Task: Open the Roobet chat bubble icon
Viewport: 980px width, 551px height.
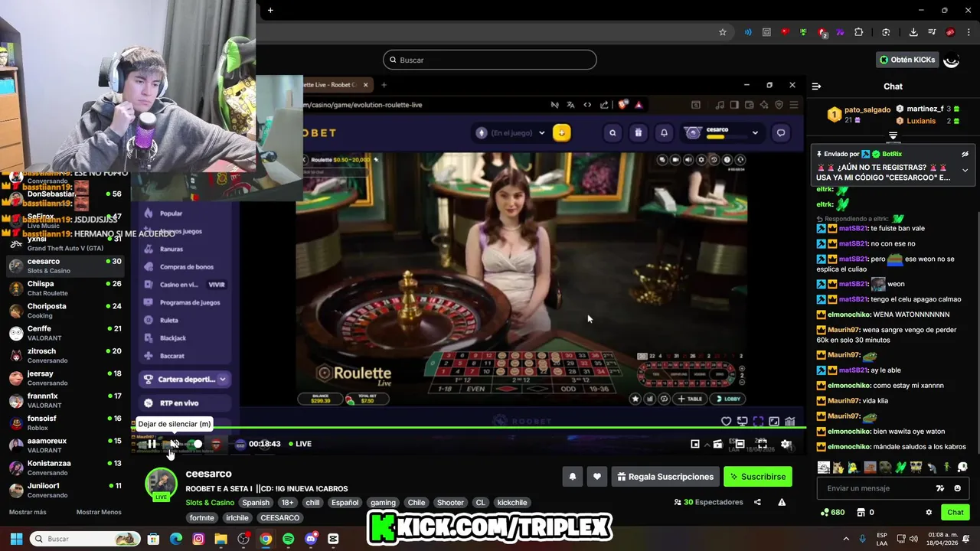Action: tap(781, 133)
